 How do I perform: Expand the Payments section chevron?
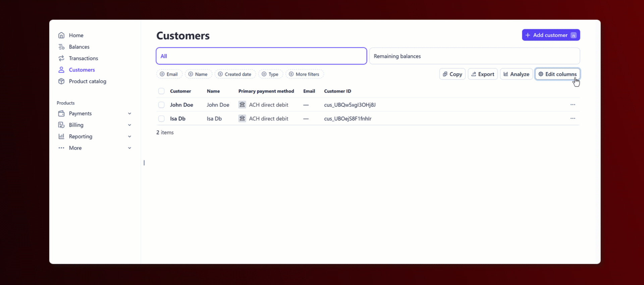[x=129, y=114]
